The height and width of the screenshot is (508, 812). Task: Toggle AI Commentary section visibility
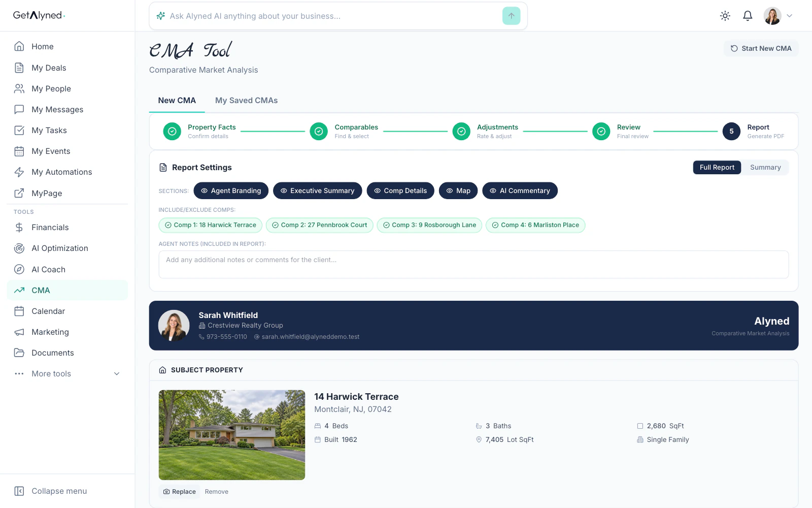[x=520, y=190]
